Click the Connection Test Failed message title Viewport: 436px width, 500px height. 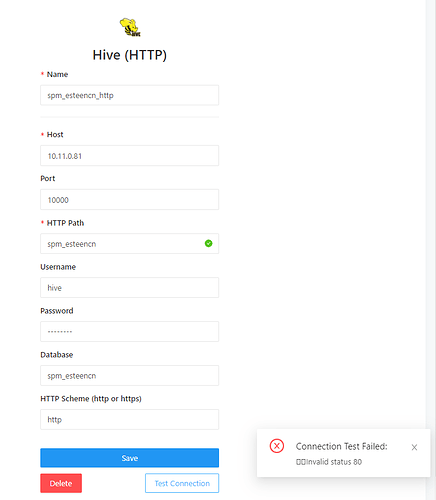[342, 446]
